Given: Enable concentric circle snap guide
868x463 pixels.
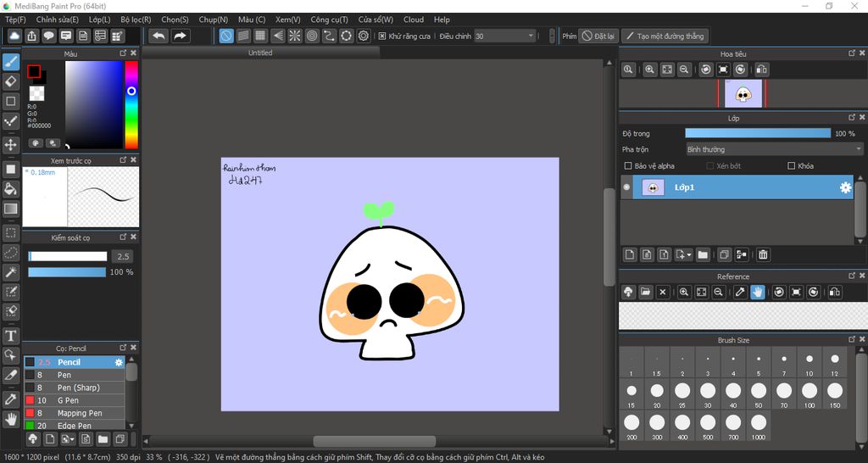Looking at the screenshot, I should 312,36.
